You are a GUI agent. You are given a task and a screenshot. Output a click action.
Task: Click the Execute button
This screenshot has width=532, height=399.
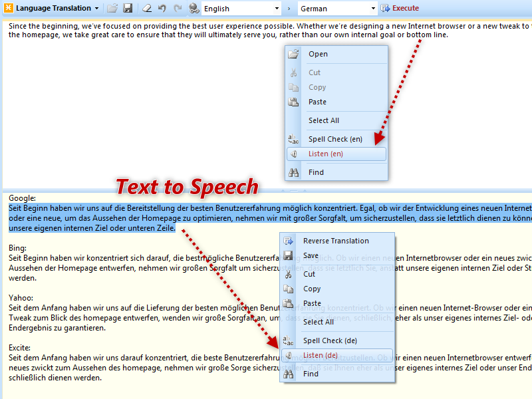[400, 8]
